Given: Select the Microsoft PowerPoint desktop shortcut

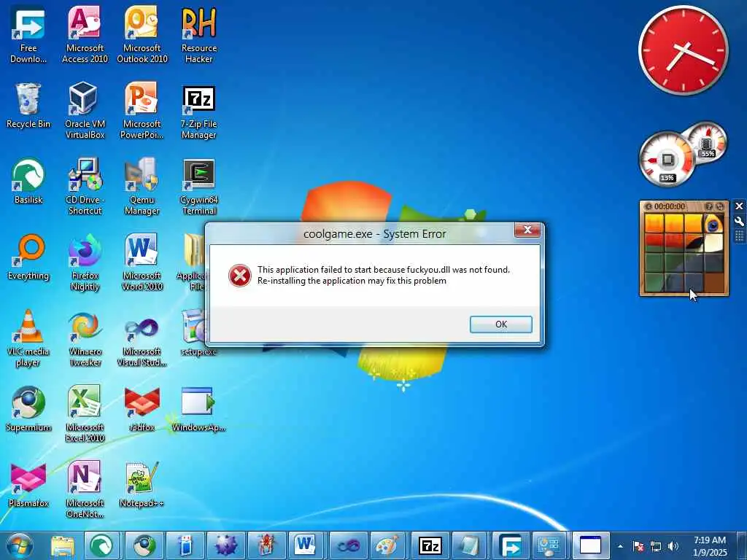Looking at the screenshot, I should point(142,112).
